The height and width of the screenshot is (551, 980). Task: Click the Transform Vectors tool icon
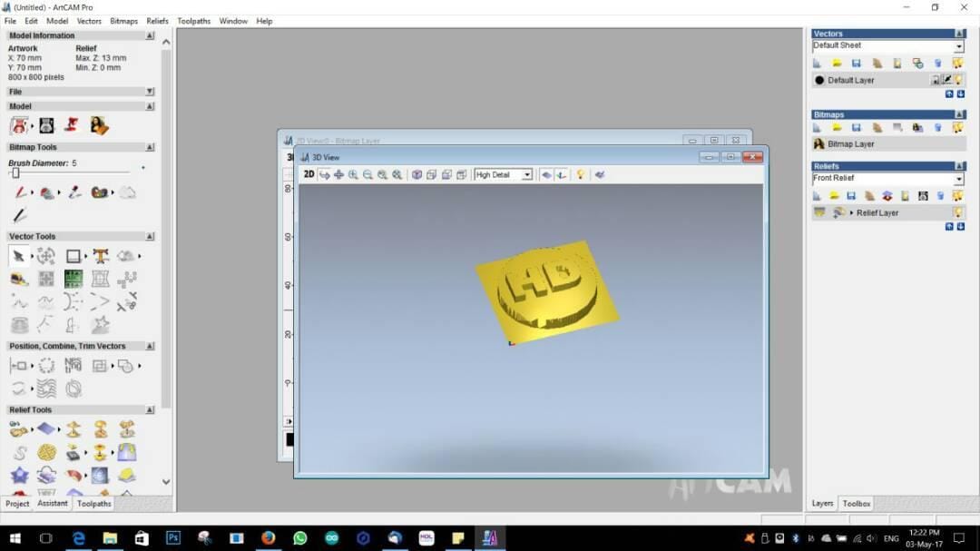[x=46, y=256]
